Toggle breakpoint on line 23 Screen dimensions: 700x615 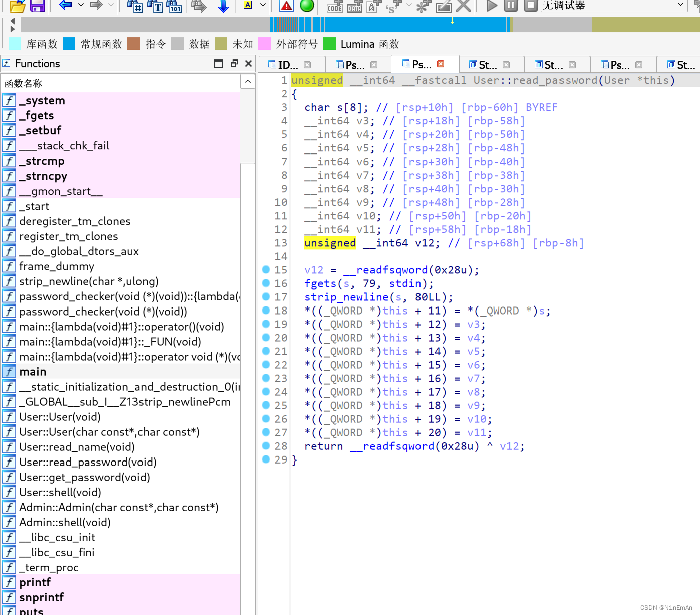coord(266,378)
